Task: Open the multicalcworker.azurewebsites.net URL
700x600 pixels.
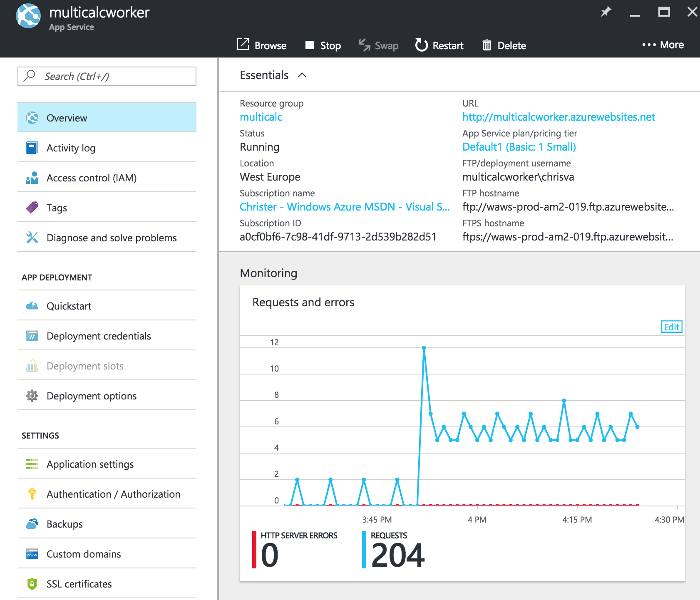Action: coord(559,117)
